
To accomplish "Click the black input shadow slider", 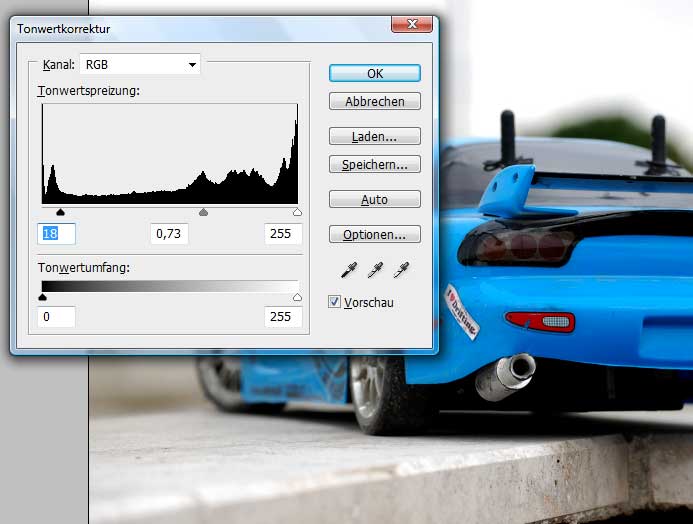I will coord(60,213).
